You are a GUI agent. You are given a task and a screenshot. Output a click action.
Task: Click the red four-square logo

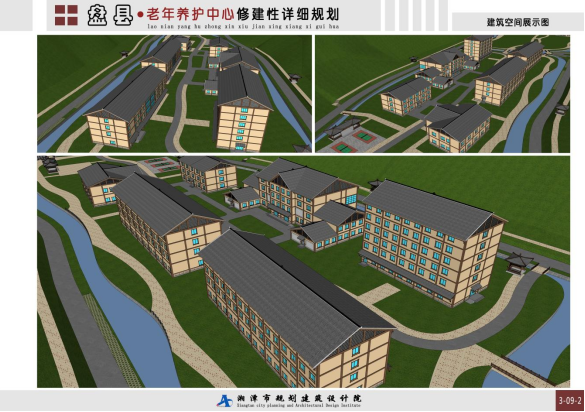coord(66,15)
